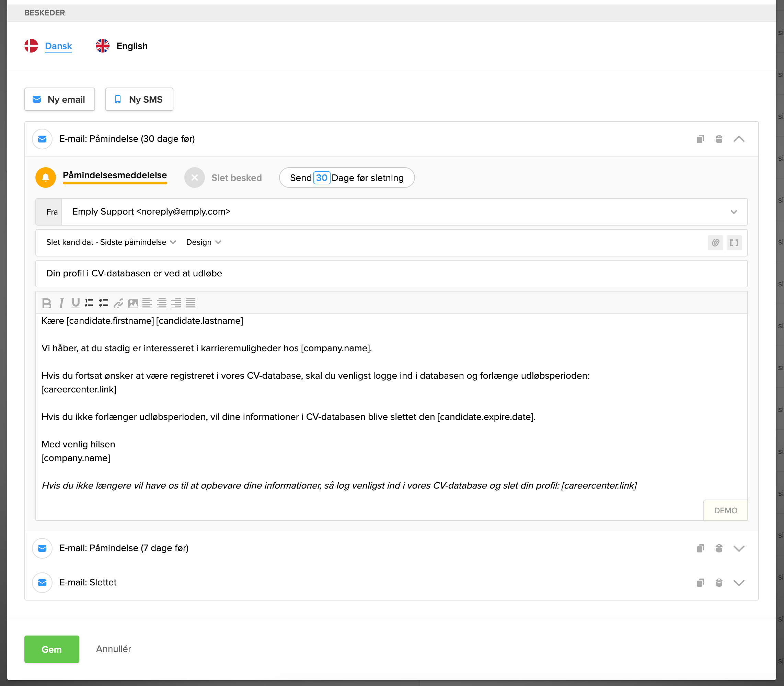Select Påmindelsesmeddelelse message type

point(114,176)
